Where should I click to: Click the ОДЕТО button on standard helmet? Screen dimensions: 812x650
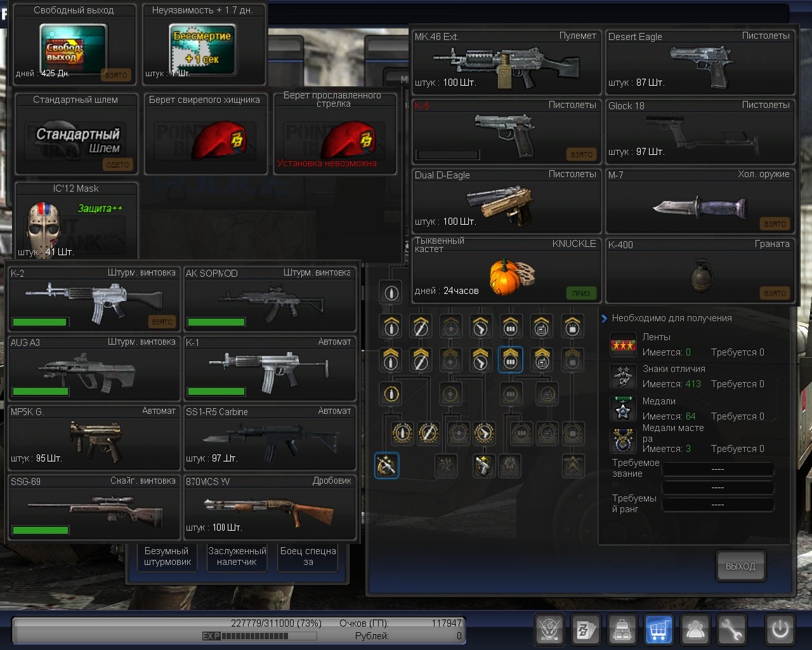(x=117, y=164)
